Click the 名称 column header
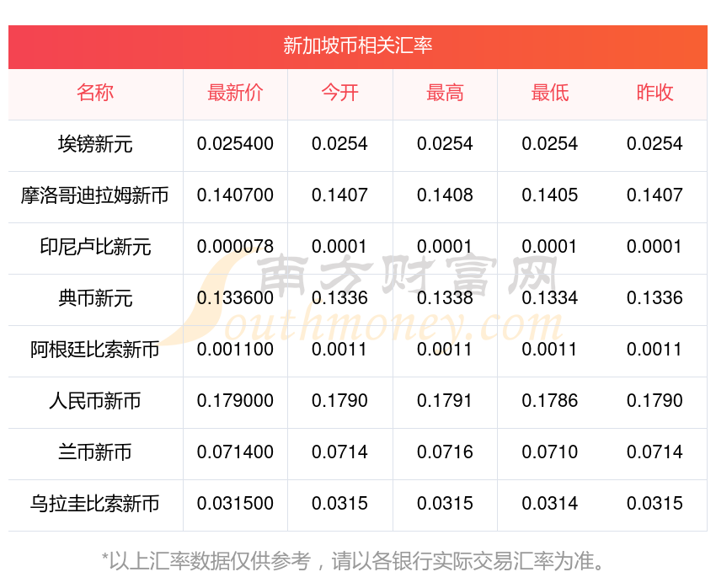 95,93
